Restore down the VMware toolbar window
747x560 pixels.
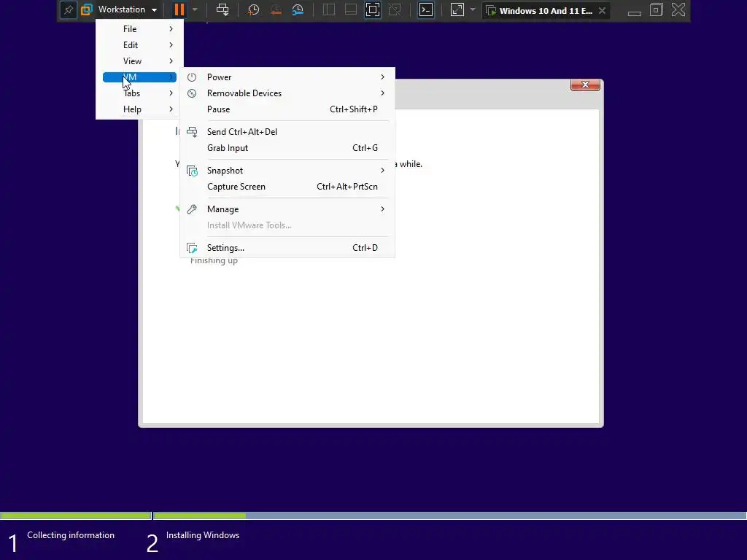656,9
